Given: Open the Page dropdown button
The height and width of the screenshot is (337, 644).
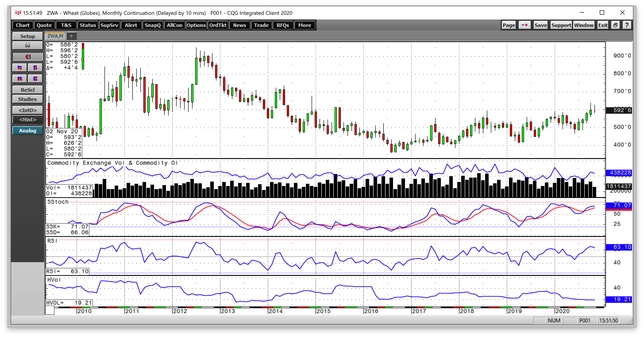Looking at the screenshot, I should 509,25.
